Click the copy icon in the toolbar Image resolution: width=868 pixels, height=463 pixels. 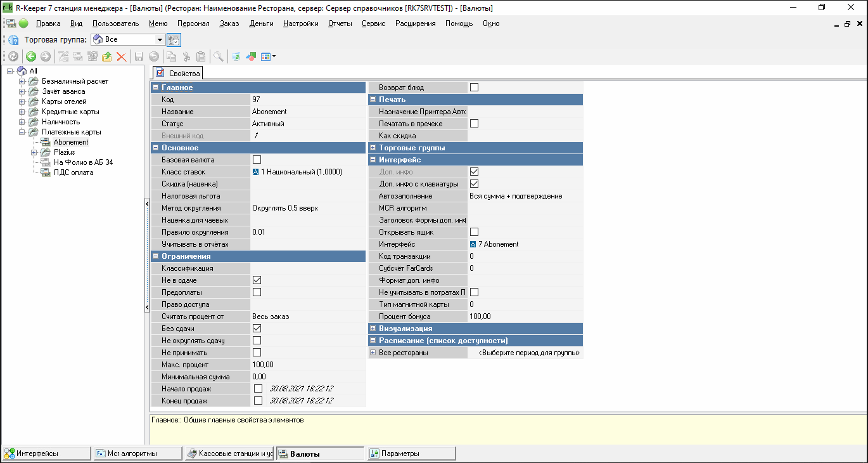click(171, 56)
